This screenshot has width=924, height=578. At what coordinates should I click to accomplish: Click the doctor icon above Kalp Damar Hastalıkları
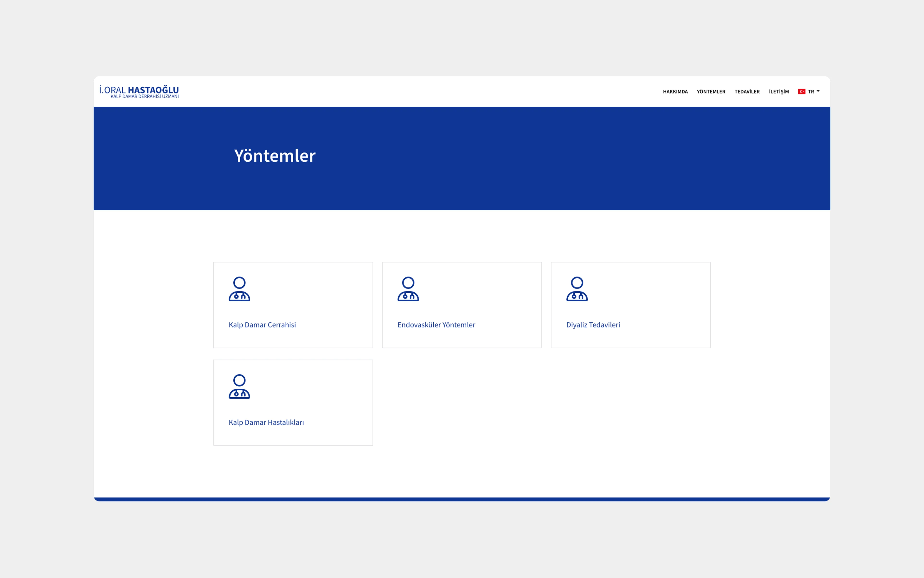(x=239, y=387)
